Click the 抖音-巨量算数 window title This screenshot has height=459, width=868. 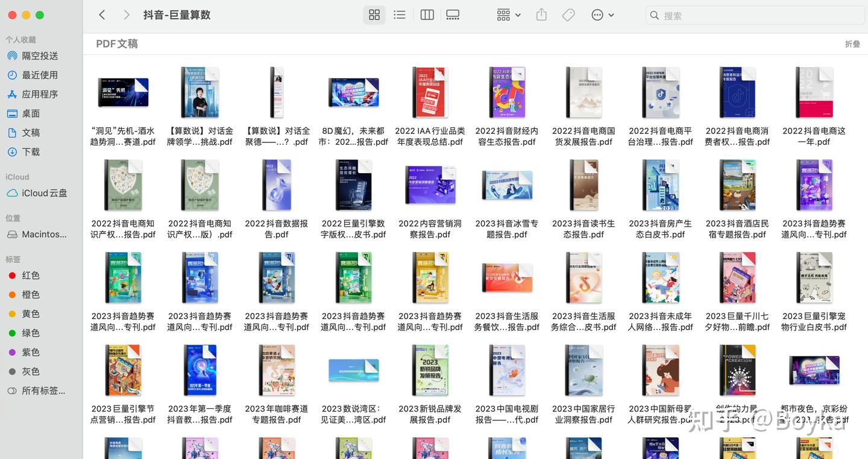pos(177,15)
